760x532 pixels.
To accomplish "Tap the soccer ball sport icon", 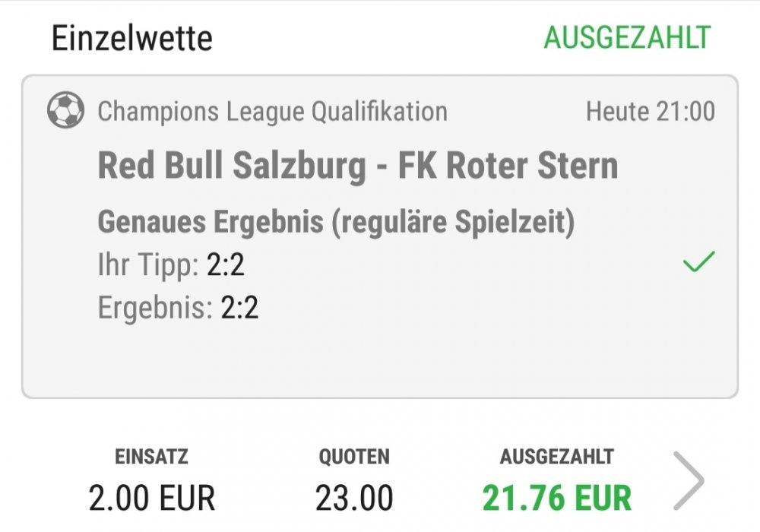I will click(x=65, y=110).
